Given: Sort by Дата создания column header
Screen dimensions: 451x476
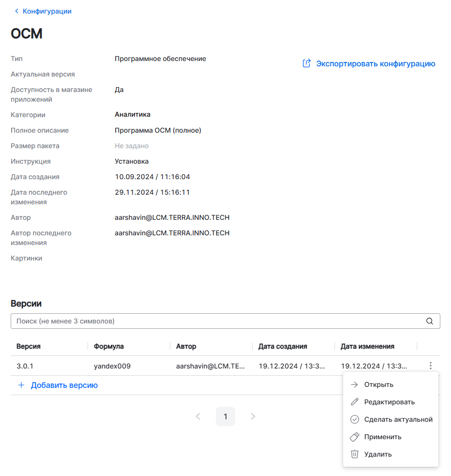Looking at the screenshot, I should tap(283, 346).
